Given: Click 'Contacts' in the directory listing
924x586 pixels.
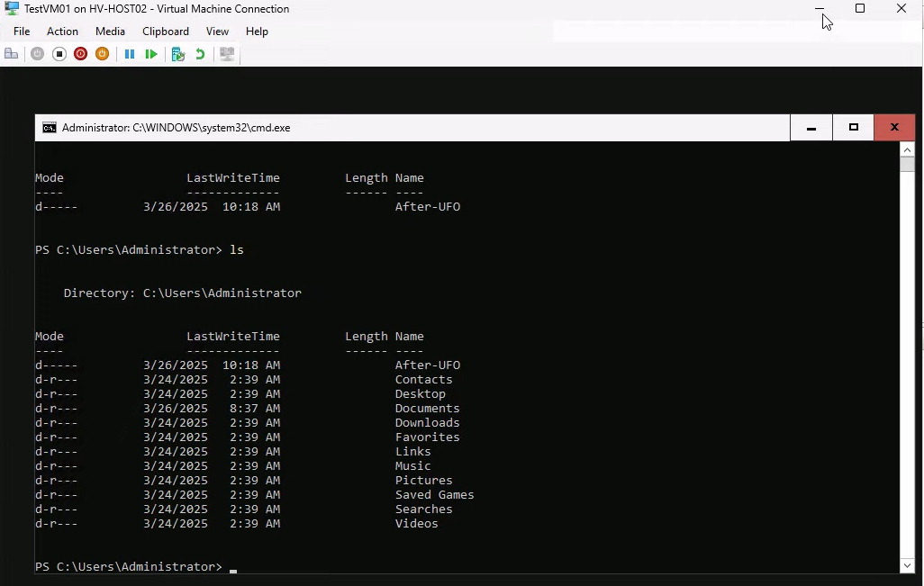Looking at the screenshot, I should click(423, 379).
